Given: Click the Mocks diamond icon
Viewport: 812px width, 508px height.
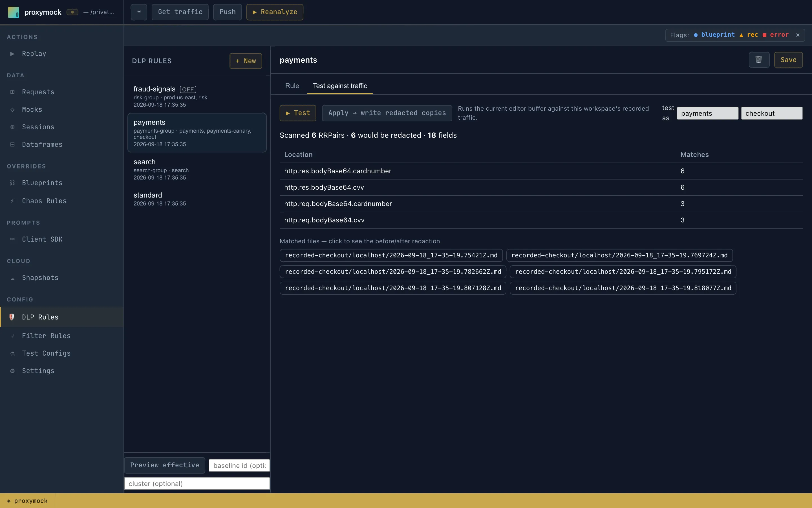Looking at the screenshot, I should pos(12,110).
